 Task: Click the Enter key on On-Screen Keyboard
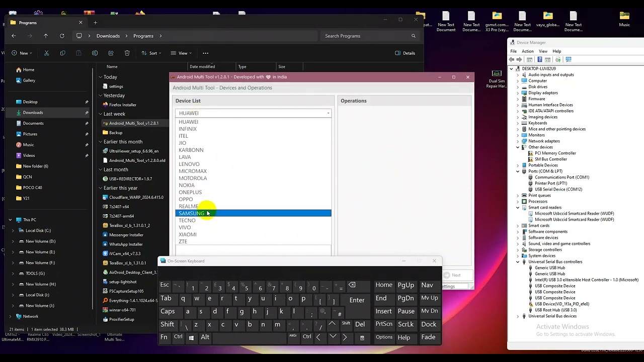pyautogui.click(x=357, y=300)
